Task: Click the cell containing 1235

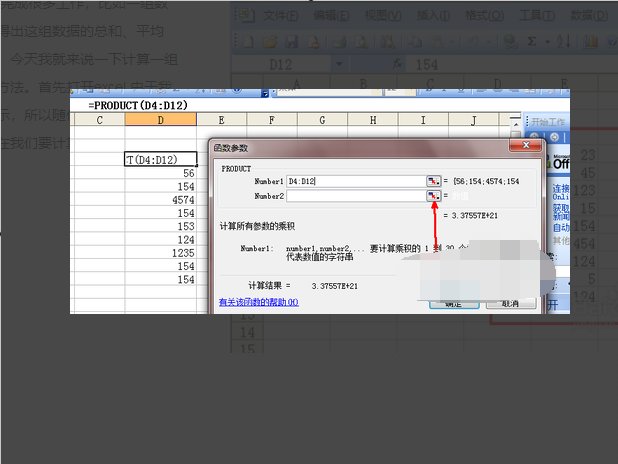Action: point(160,253)
